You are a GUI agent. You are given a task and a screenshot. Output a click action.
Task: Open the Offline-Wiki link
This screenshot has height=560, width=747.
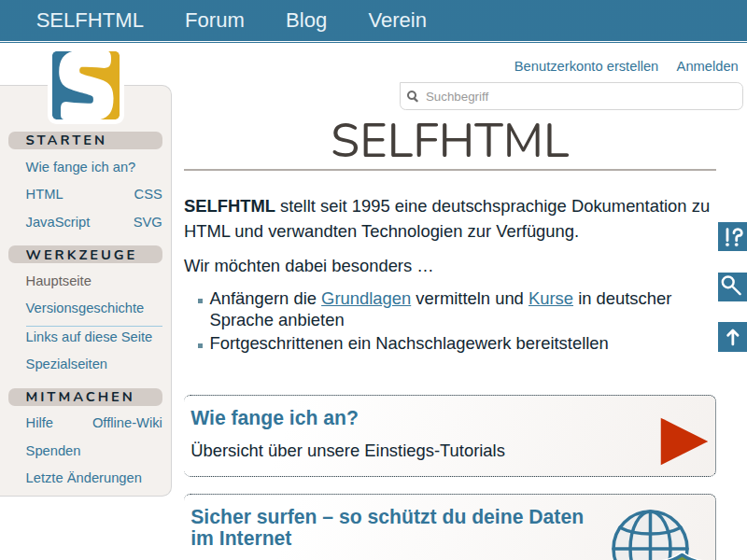(x=127, y=423)
